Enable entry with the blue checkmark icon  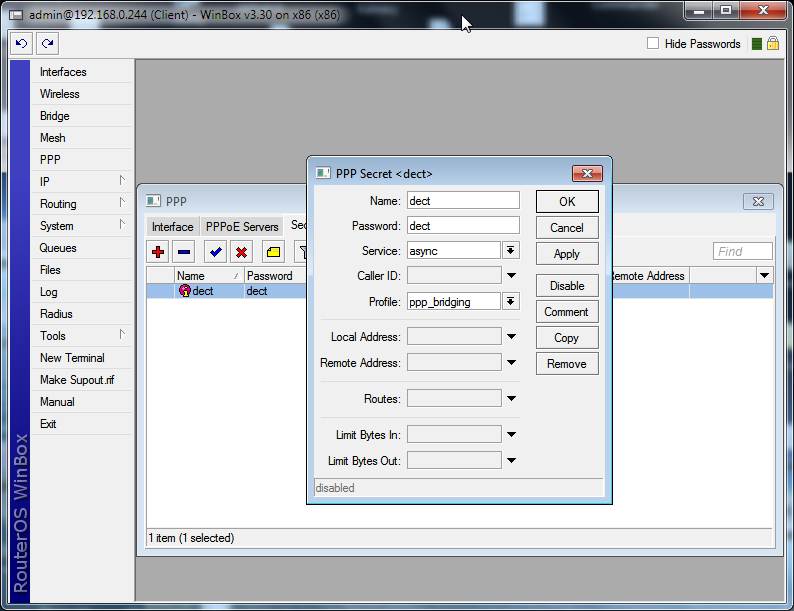[x=216, y=252]
